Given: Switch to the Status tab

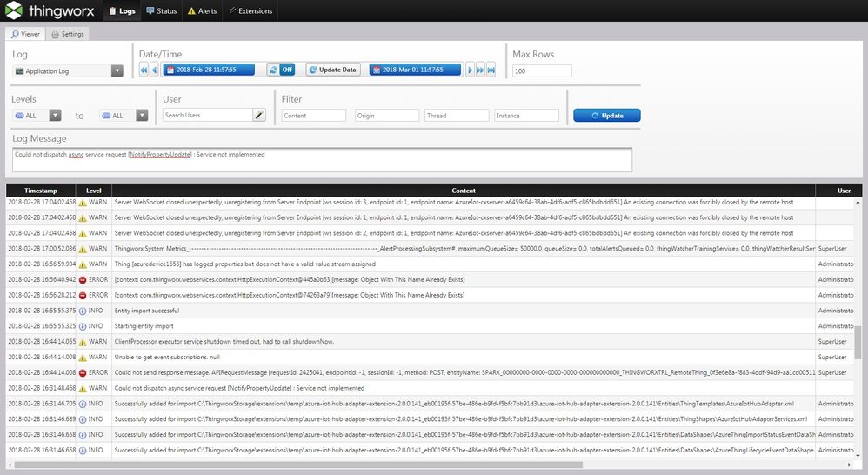Looking at the screenshot, I should (162, 10).
